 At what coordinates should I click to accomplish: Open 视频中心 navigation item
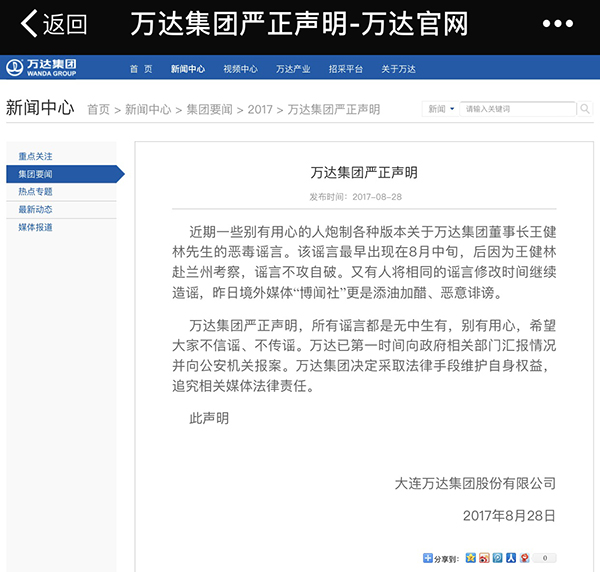point(240,69)
